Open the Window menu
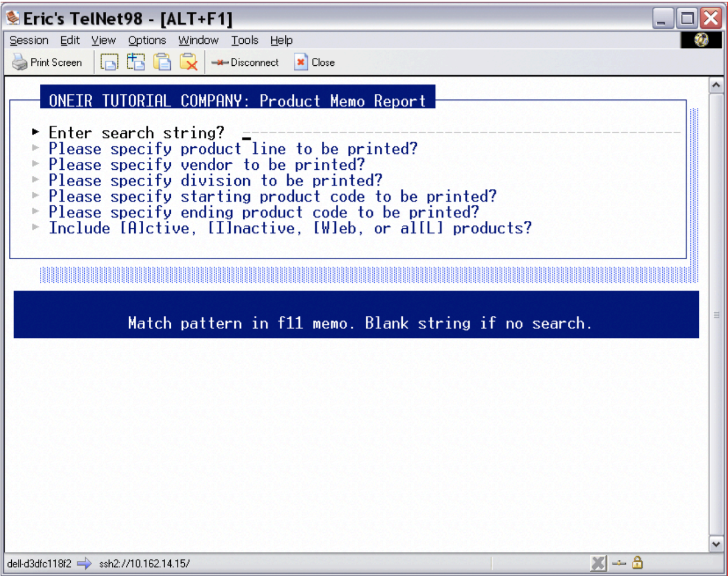 198,40
